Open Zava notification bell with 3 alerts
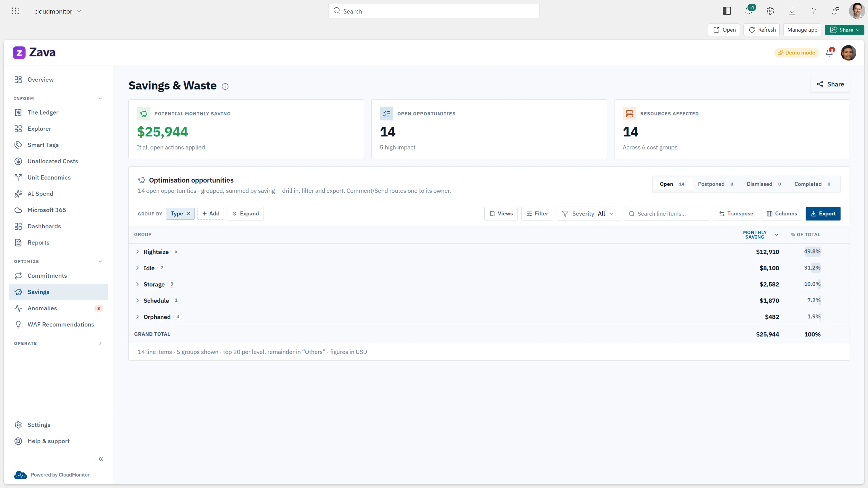Screen dimensions: 868x488 pos(830,53)
